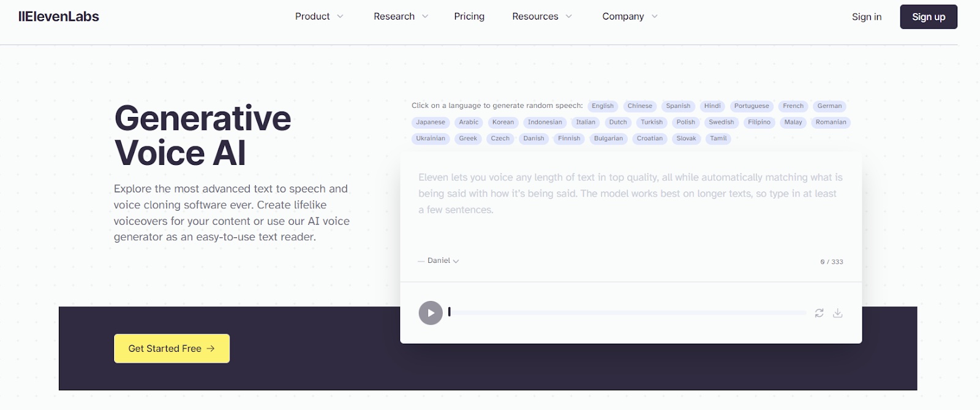Click Get Started Free button
This screenshot has height=410, width=980.
[x=171, y=348]
